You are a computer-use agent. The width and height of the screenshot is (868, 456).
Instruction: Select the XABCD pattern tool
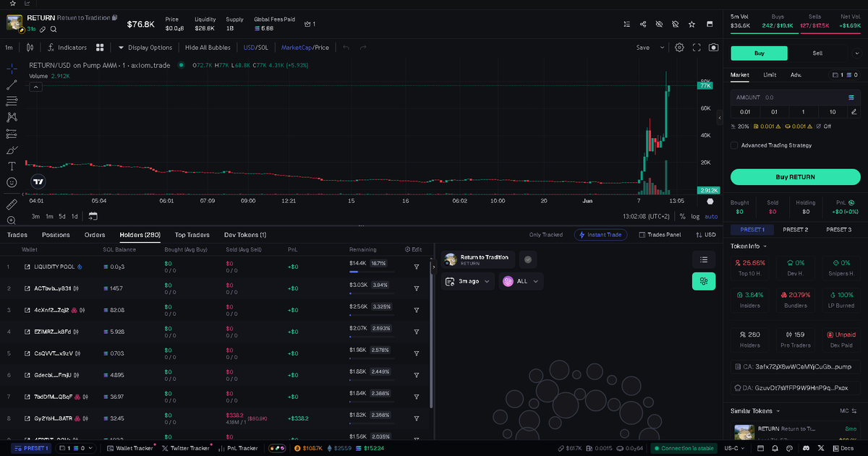12,117
